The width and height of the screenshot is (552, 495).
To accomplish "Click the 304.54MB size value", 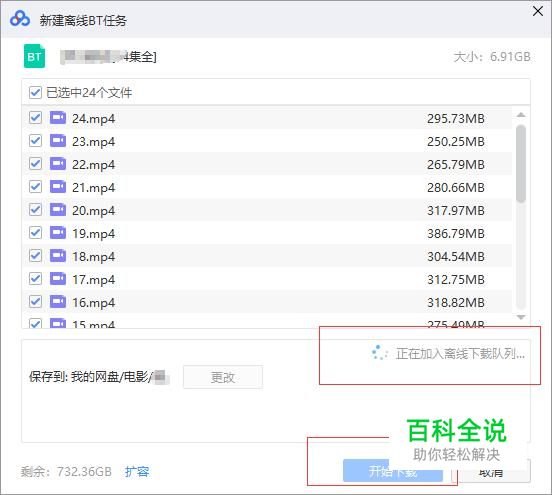I will [x=456, y=256].
